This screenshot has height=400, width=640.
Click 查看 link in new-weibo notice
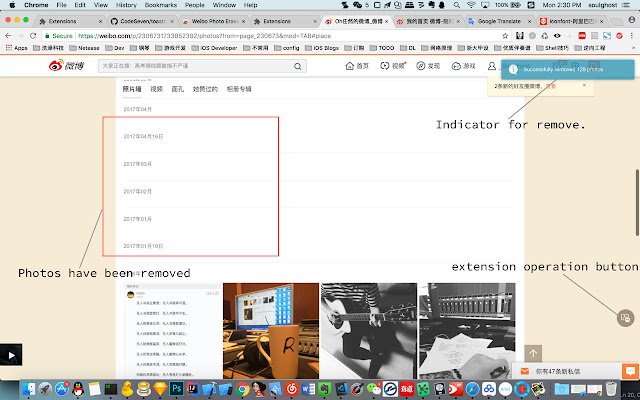pyautogui.click(x=551, y=86)
